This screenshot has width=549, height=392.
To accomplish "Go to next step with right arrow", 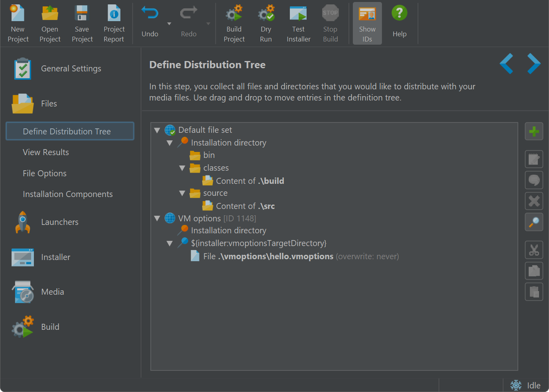I will pyautogui.click(x=534, y=63).
